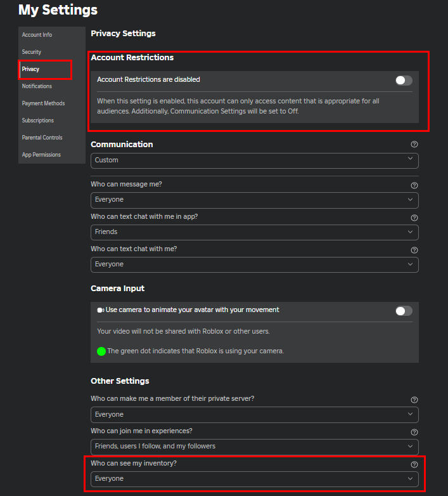Open private server membership dropdown
This screenshot has height=496, width=448.
tap(254, 415)
